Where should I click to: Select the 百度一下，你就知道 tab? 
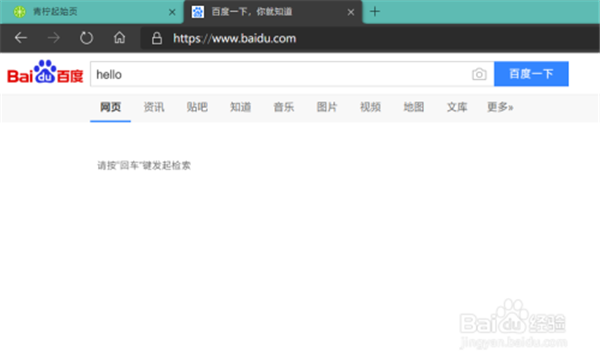pyautogui.click(x=273, y=12)
